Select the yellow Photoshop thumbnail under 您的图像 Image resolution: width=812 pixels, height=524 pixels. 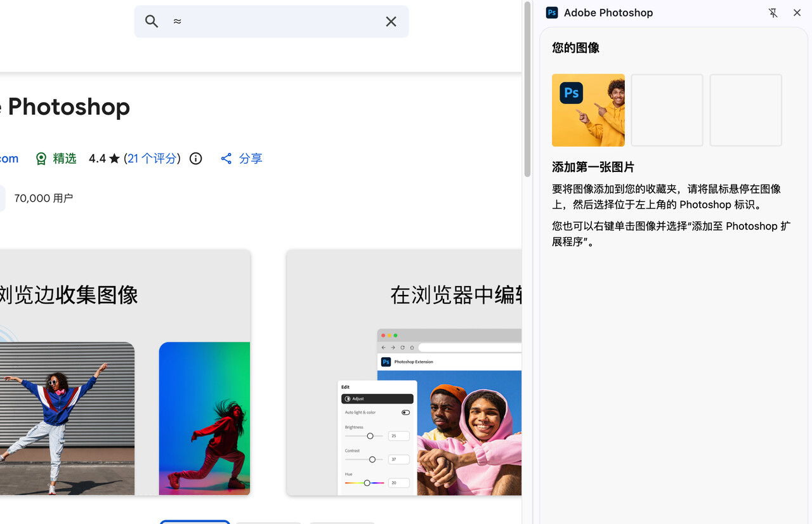pos(588,110)
